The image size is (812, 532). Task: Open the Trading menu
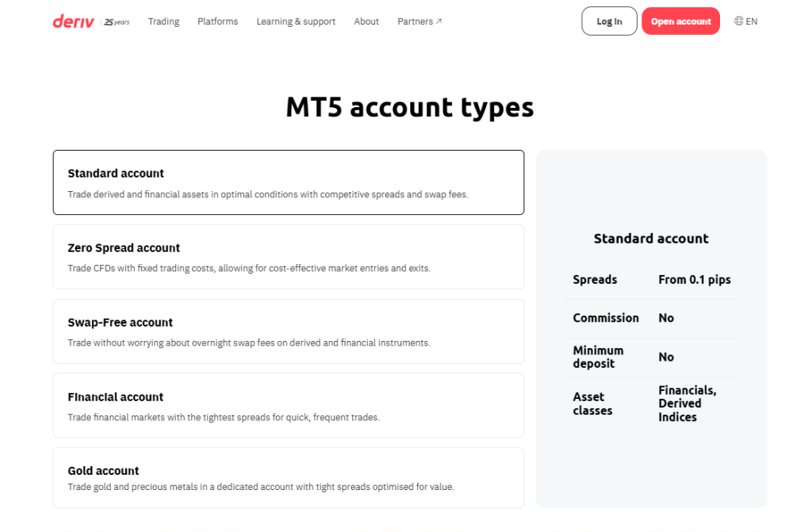click(x=163, y=21)
